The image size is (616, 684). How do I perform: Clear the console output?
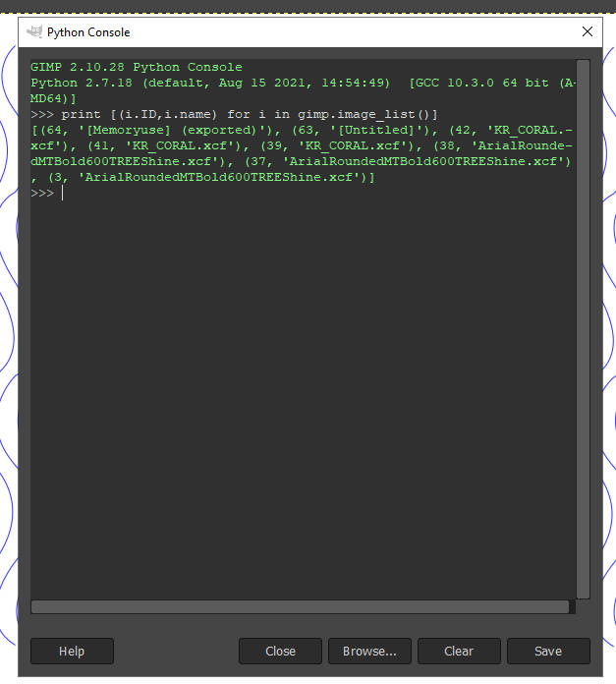[x=459, y=651]
